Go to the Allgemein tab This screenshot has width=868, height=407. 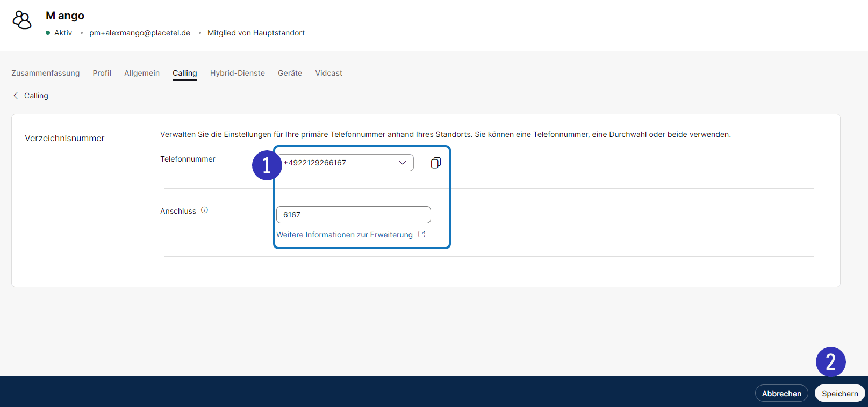tap(142, 73)
